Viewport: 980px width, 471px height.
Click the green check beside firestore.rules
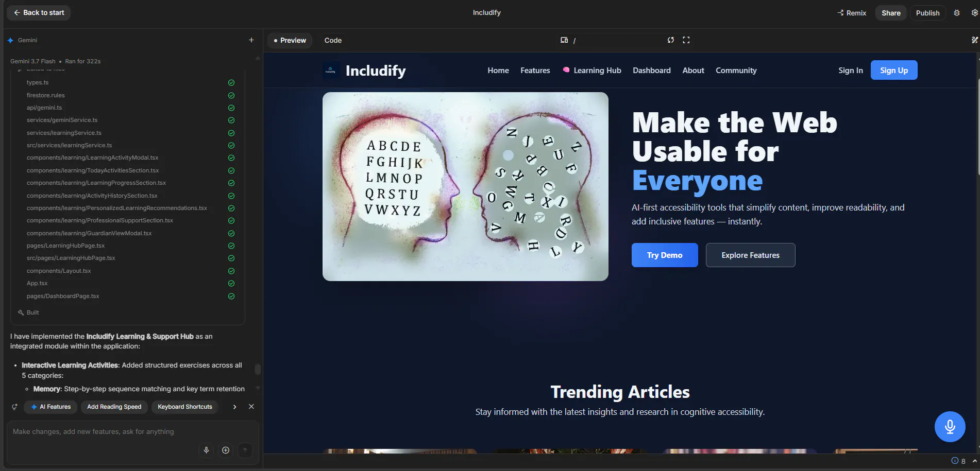point(231,96)
